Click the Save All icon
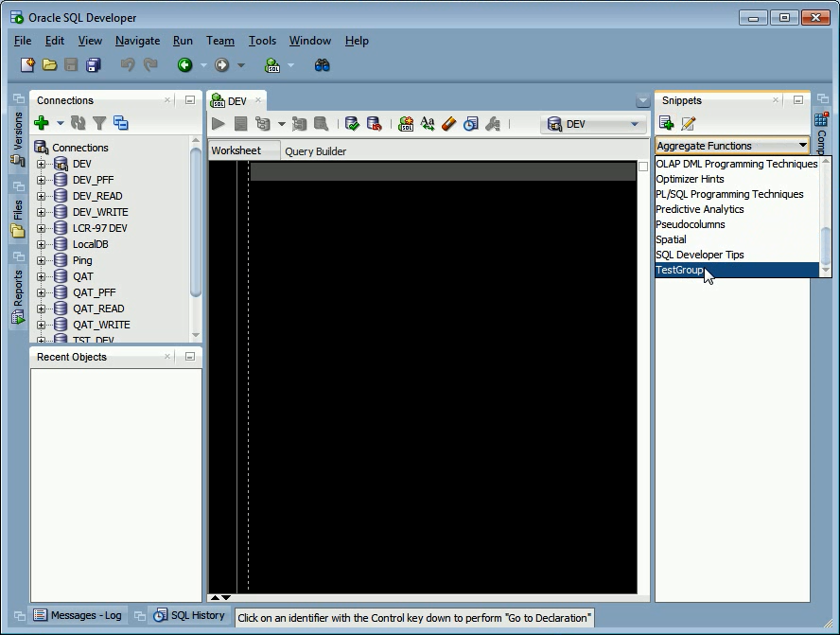This screenshot has width=840, height=635. click(94, 65)
